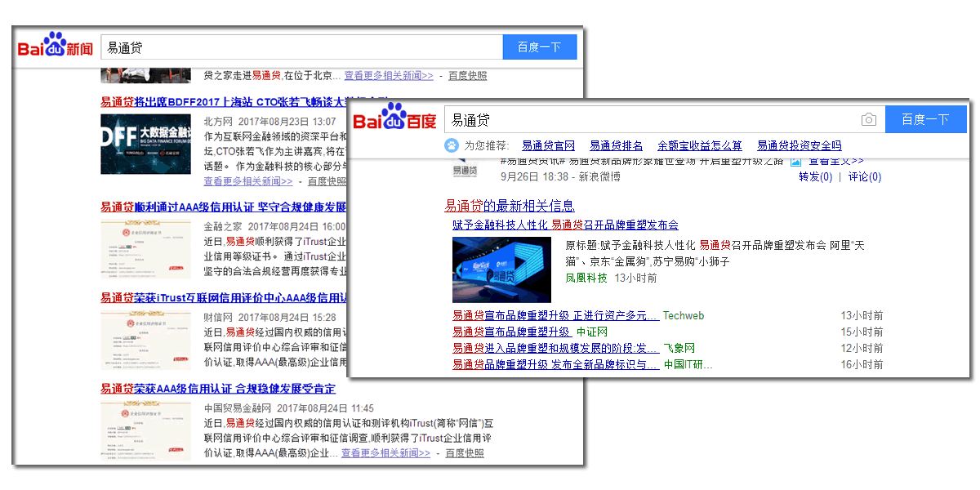This screenshot has height=490, width=980.
Task: Open 易通贷的最新相关信息 heading link
Action: [x=509, y=206]
